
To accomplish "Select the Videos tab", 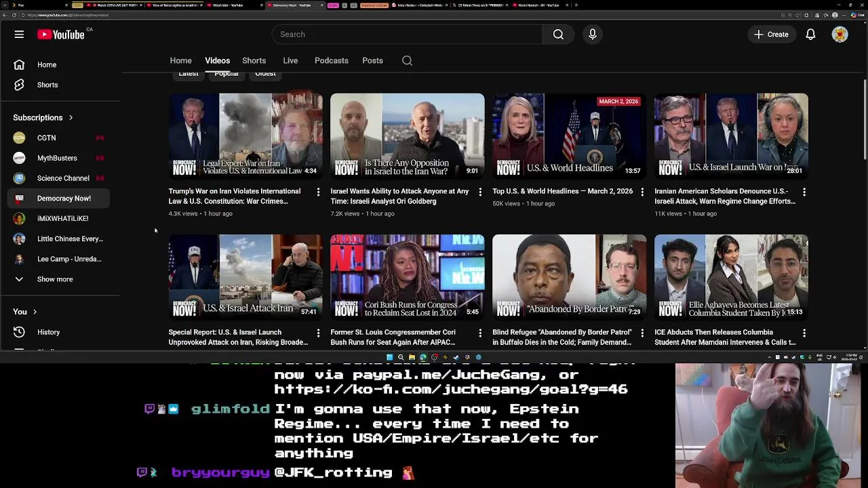I will tap(217, 61).
